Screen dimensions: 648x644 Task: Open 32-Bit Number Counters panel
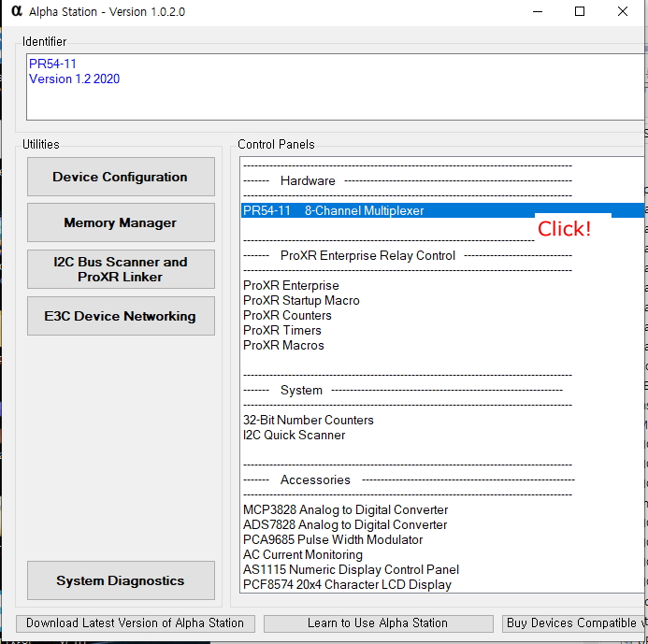click(309, 421)
